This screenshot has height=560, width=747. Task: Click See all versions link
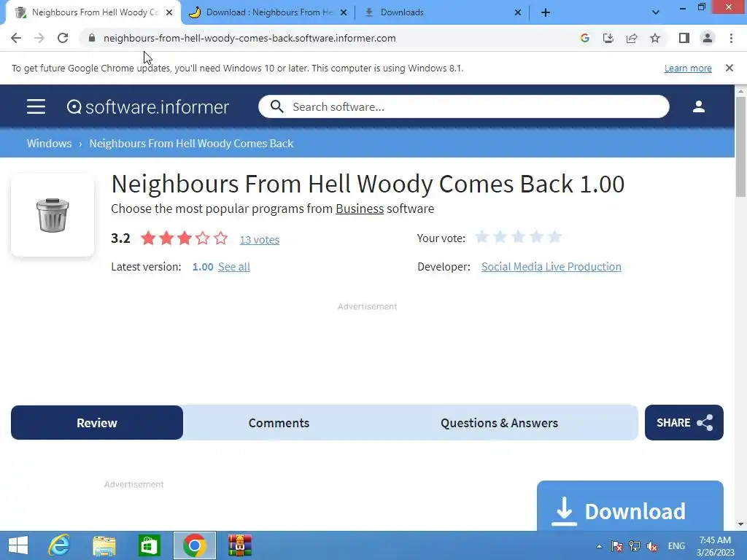pyautogui.click(x=234, y=267)
